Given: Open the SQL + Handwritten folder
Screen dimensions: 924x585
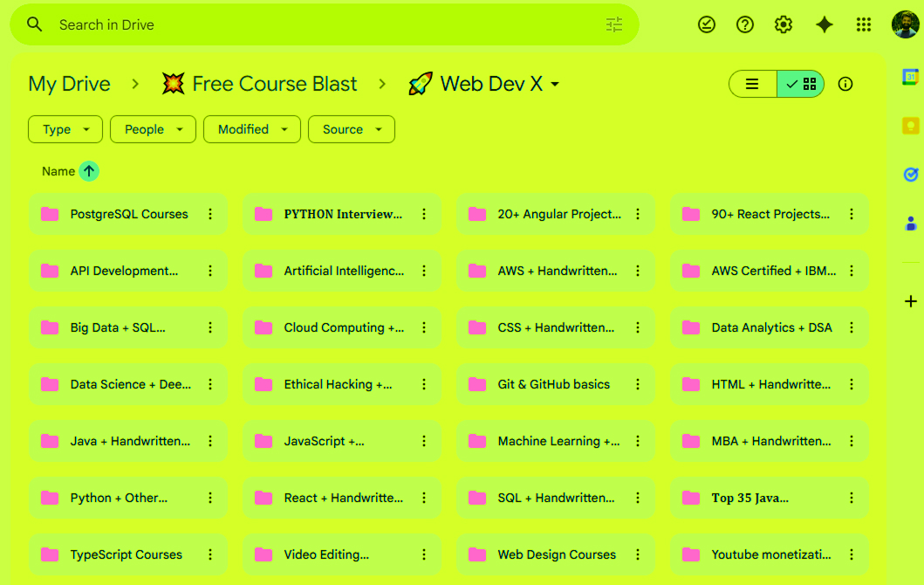Looking at the screenshot, I should coord(556,499).
